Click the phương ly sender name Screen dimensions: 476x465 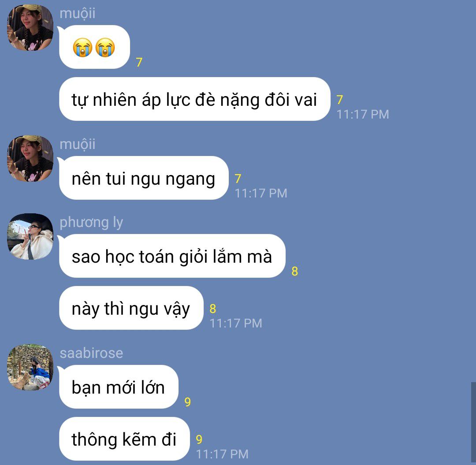click(91, 223)
